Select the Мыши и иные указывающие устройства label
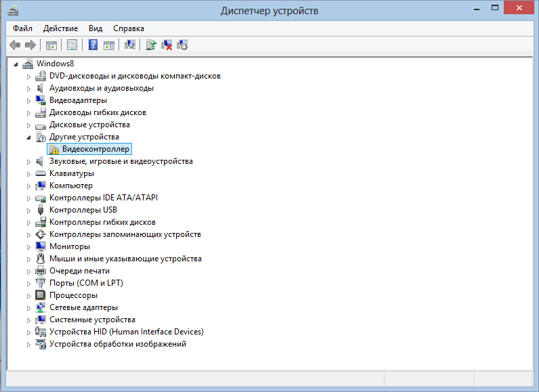 [x=125, y=259]
